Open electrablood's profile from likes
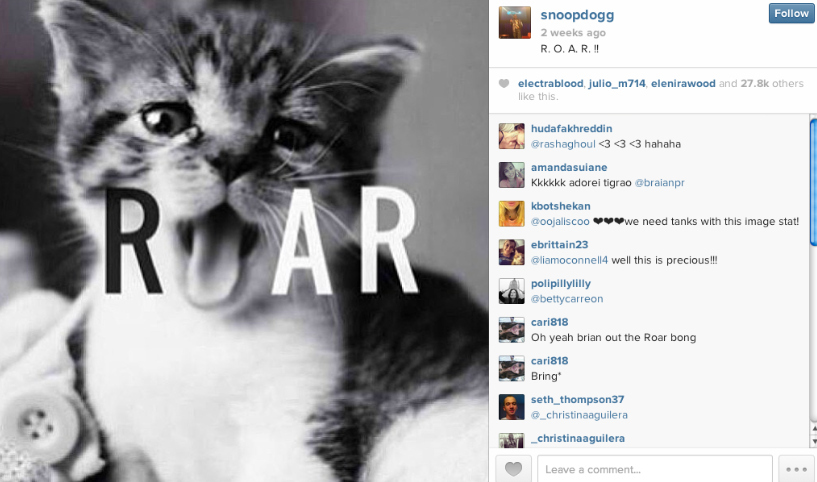Image resolution: width=817 pixels, height=482 pixels. pos(551,83)
